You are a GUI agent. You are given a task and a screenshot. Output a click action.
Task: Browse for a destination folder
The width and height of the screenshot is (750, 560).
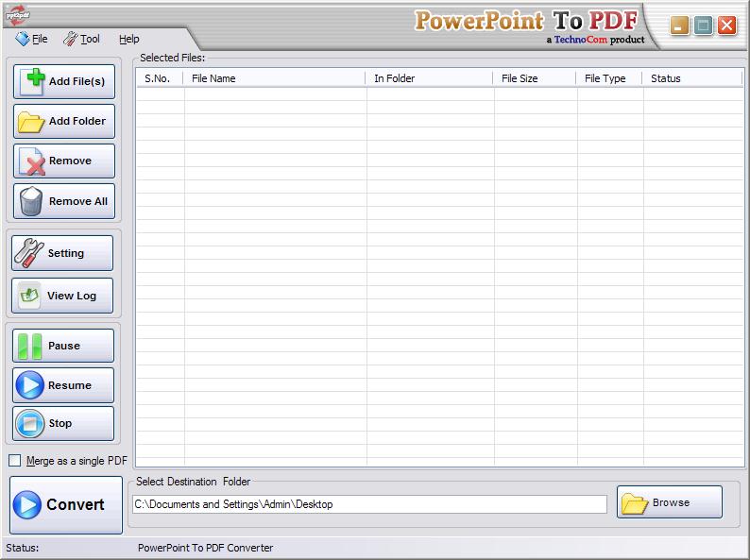(670, 502)
